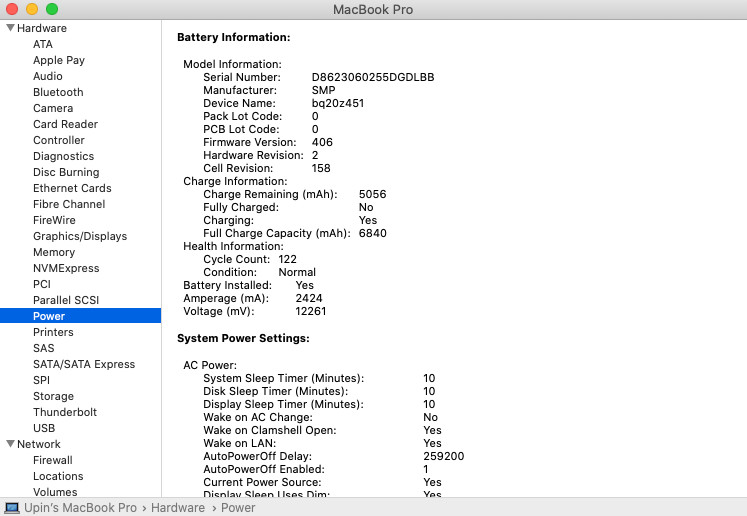Open Locations under Network
Screen dimensions: 747x516
click(x=58, y=476)
